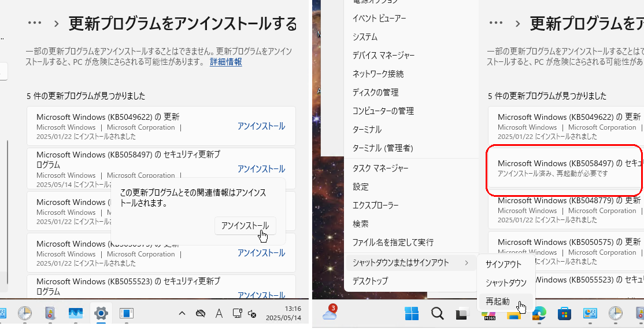Image resolution: width=644 pixels, height=330 pixels.
Task: Open the '...' breadcrumb in the left screenshot
Action: point(35,23)
